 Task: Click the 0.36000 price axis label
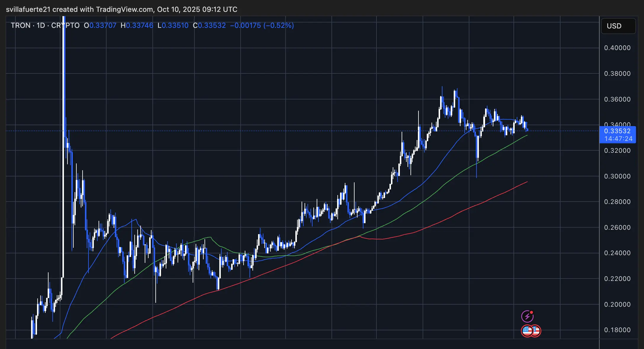click(617, 99)
